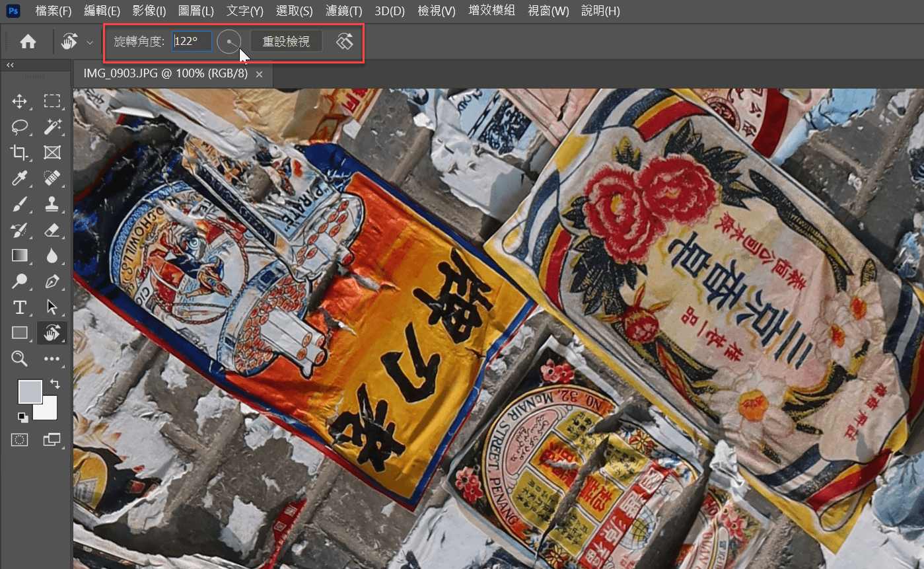Select the Rotate View tool in the toolbox
Image resolution: width=924 pixels, height=569 pixels.
(x=52, y=333)
